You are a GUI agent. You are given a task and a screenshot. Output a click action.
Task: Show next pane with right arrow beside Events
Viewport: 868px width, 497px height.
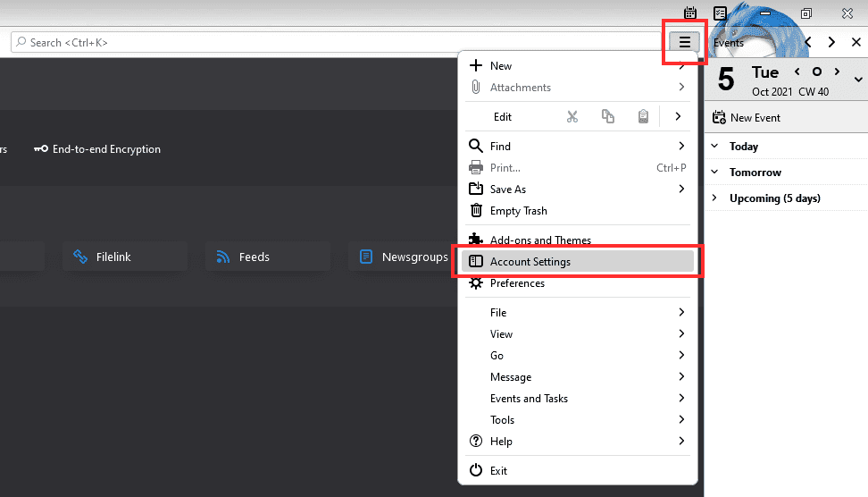831,42
